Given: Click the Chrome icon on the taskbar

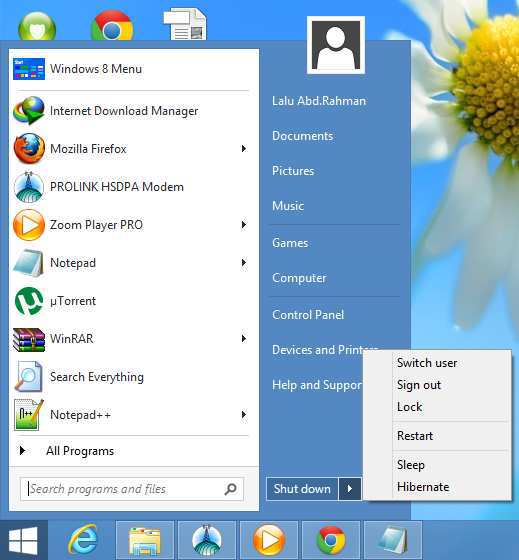Looking at the screenshot, I should click(331, 540).
